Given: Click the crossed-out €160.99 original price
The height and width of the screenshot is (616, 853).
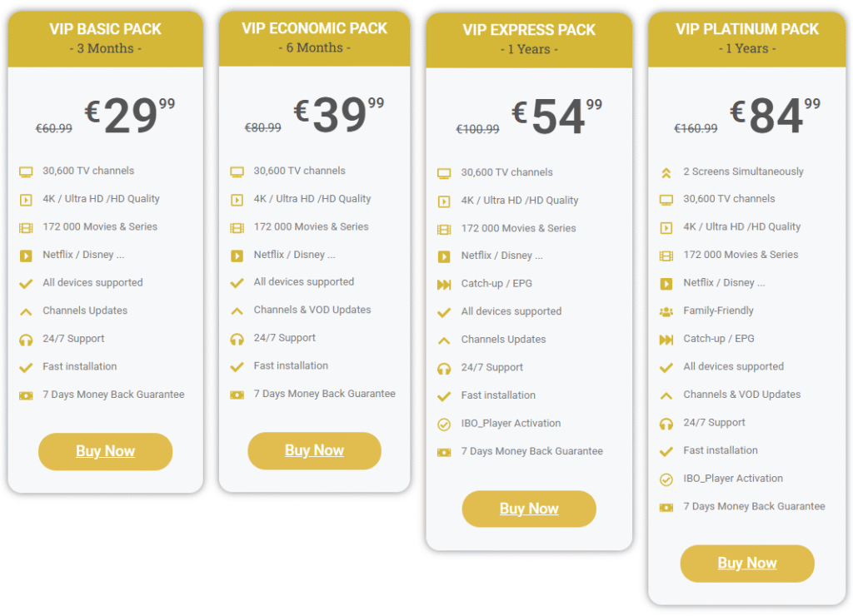Looking at the screenshot, I should (x=695, y=128).
